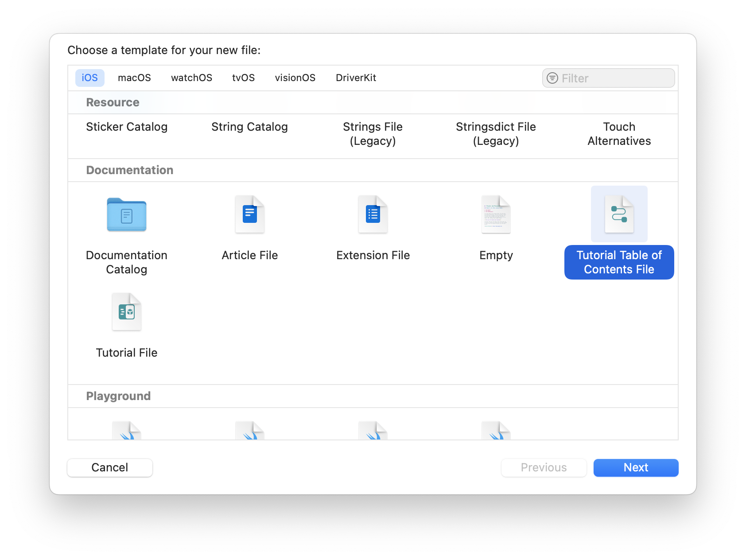Image resolution: width=746 pixels, height=560 pixels.
Task: Switch to the iOS platform tab
Action: tap(90, 78)
